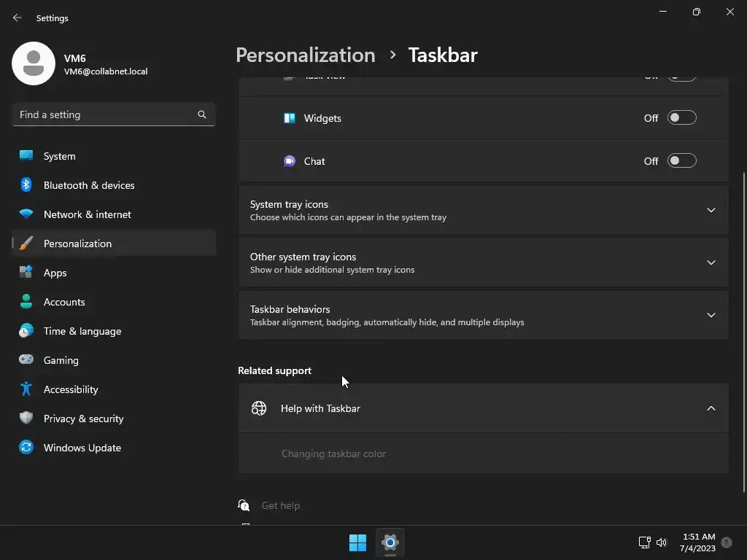
Task: Turn on the Widgets toggle
Action: [681, 118]
